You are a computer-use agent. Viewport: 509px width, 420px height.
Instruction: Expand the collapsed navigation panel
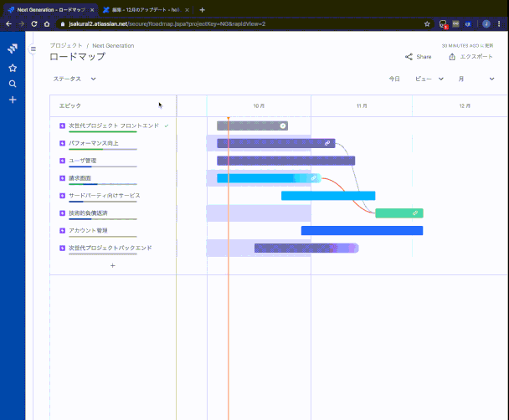click(33, 49)
